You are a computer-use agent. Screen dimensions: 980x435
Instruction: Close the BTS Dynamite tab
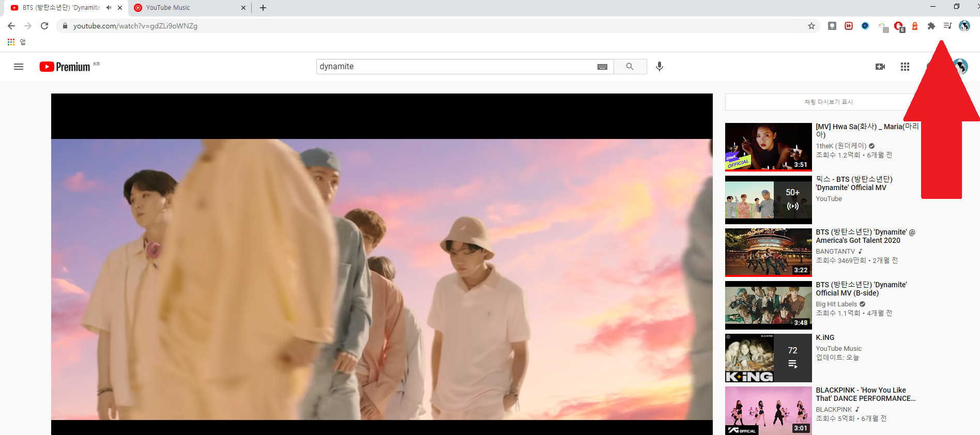(120, 8)
